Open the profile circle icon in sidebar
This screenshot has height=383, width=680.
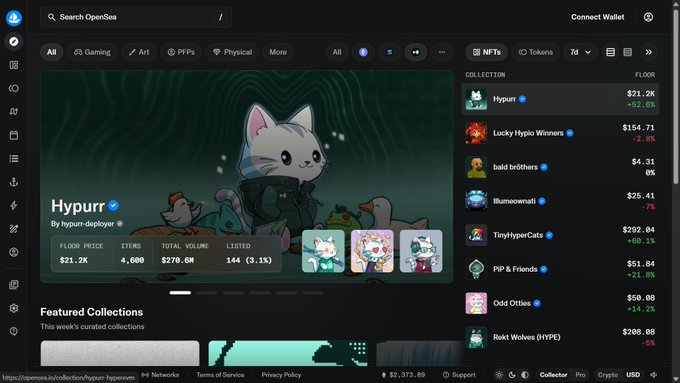coord(14,252)
